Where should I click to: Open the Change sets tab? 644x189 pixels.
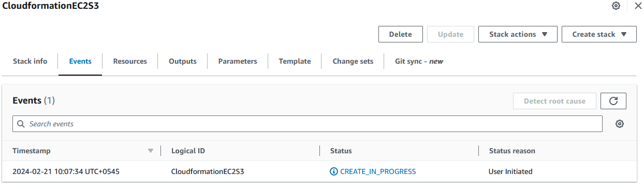(353, 61)
